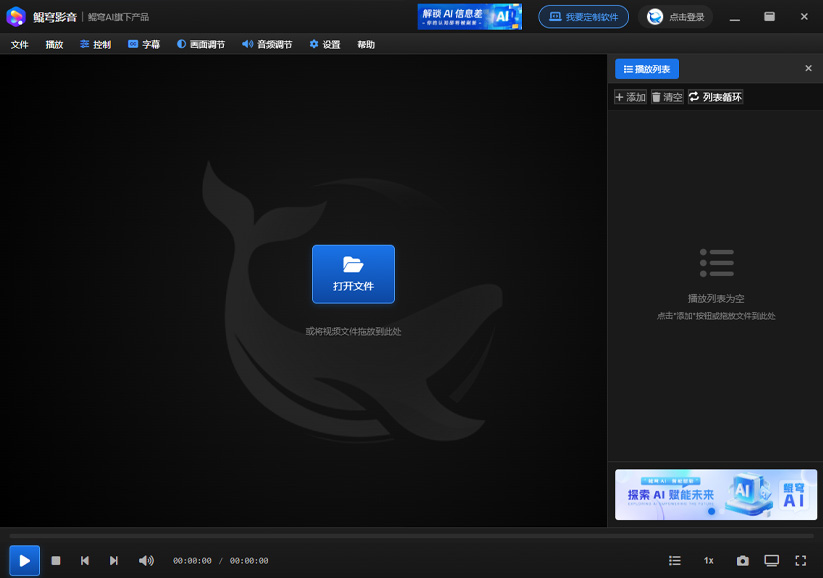Toggle the playlist panel icon
This screenshot has width=823, height=578.
[675, 561]
